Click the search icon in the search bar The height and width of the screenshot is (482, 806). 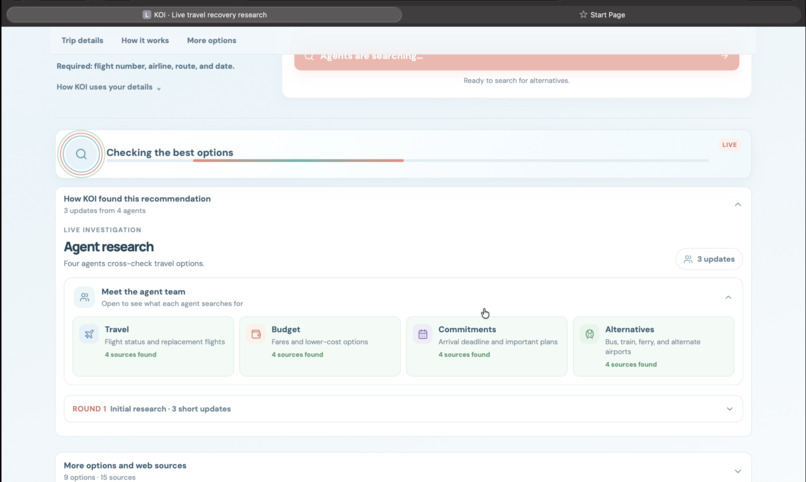(309, 56)
